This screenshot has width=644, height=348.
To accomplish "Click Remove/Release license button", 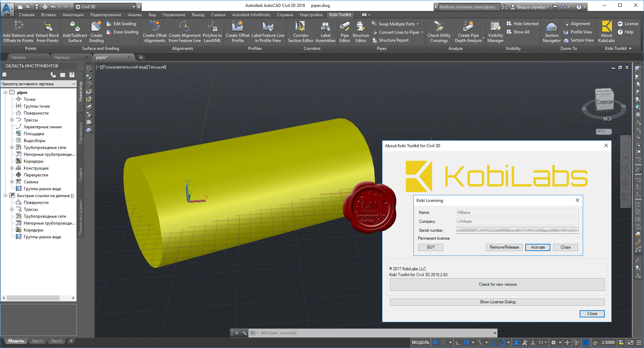I will [x=504, y=247].
